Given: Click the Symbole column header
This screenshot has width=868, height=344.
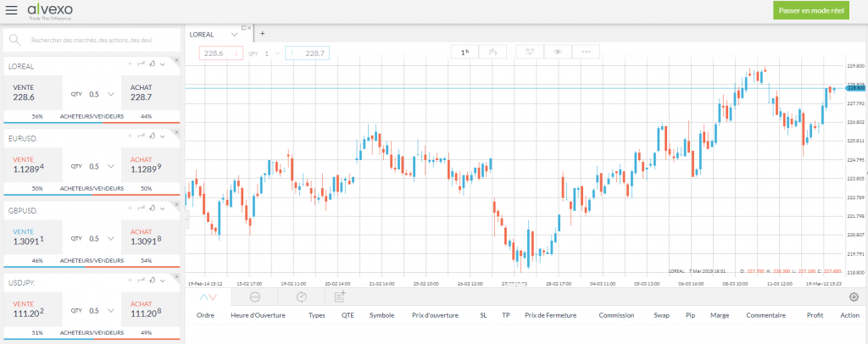Looking at the screenshot, I should pos(382,315).
